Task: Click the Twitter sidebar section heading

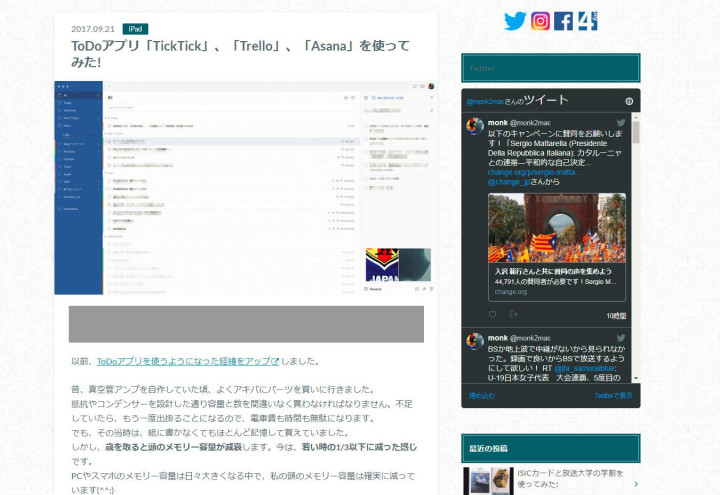Action: 551,68
